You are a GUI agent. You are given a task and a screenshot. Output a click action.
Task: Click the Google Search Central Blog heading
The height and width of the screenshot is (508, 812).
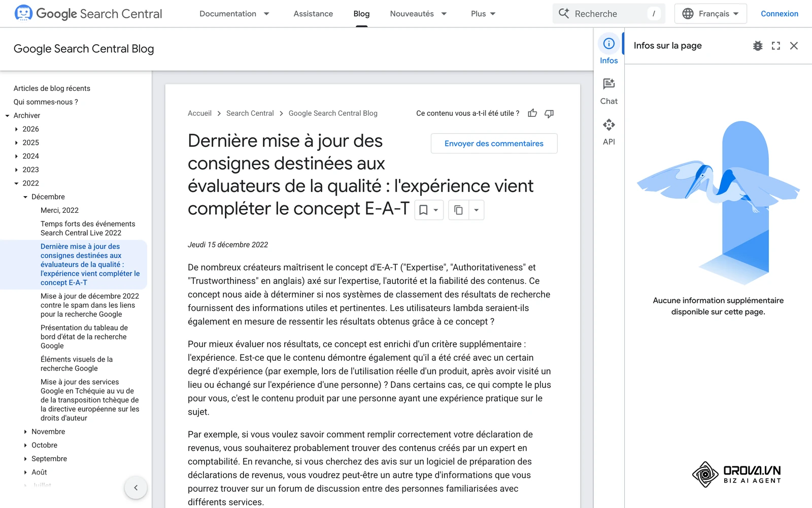[84, 49]
